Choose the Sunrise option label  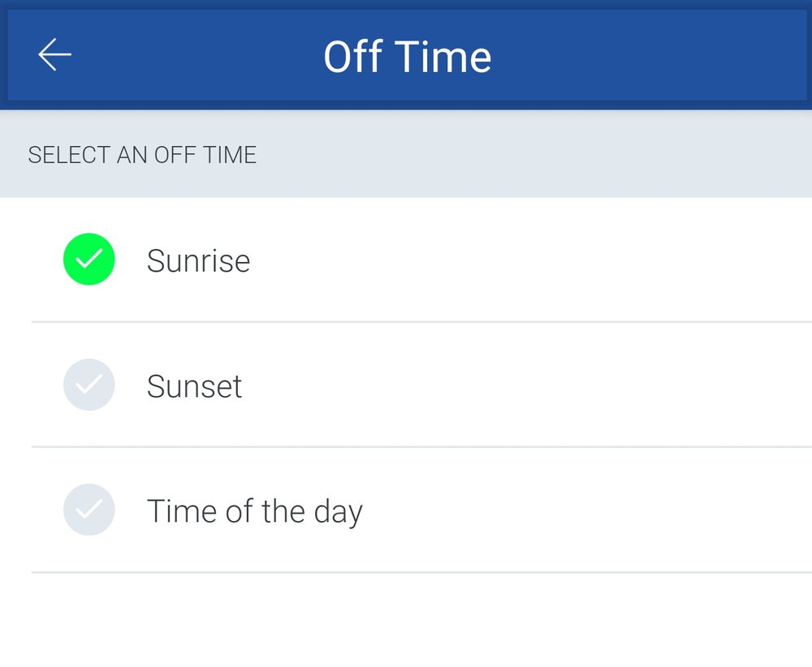(198, 260)
